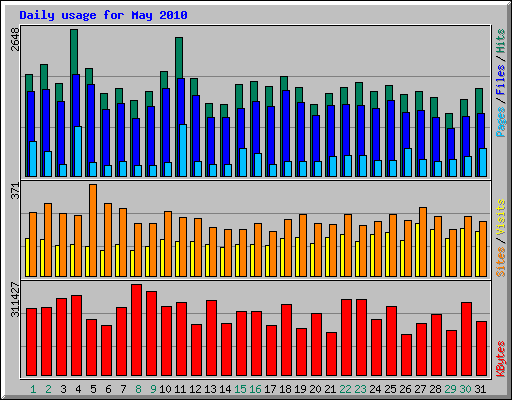Click the red KBytes bar for day 26

click(x=406, y=355)
